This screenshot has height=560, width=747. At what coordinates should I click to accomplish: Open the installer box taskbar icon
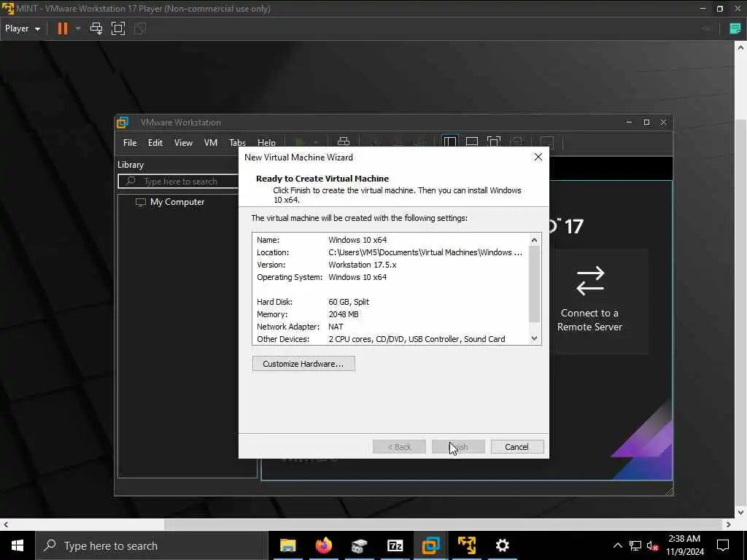pyautogui.click(x=359, y=545)
